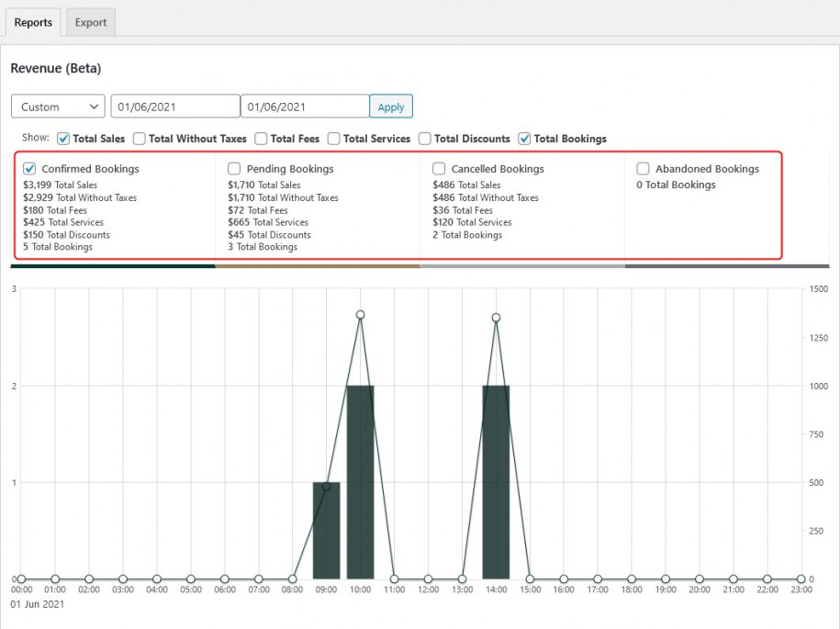840x629 pixels.
Task: Click the Apply button
Action: coord(390,106)
